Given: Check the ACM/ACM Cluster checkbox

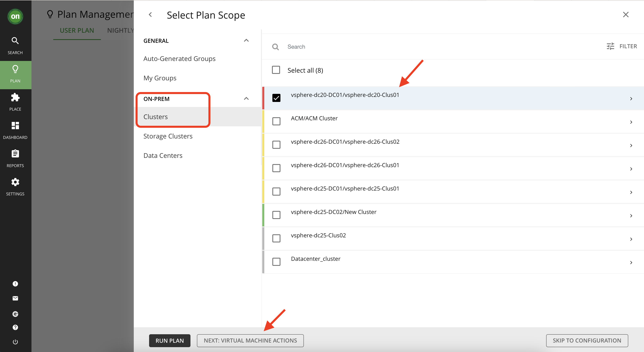Looking at the screenshot, I should (276, 121).
